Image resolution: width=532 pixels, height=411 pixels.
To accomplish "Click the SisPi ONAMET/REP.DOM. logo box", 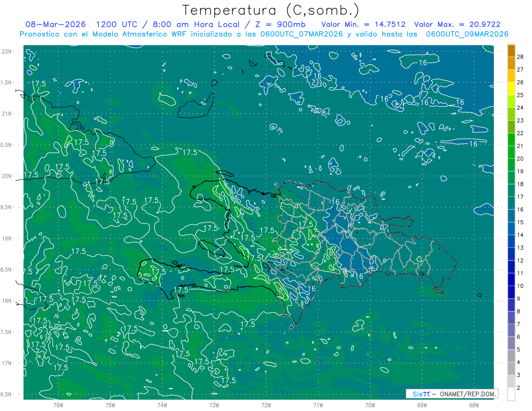I will click(x=452, y=394).
